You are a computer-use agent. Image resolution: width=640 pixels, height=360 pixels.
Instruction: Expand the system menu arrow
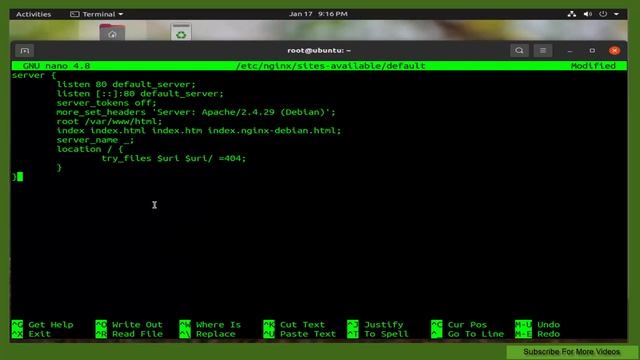[616, 14]
